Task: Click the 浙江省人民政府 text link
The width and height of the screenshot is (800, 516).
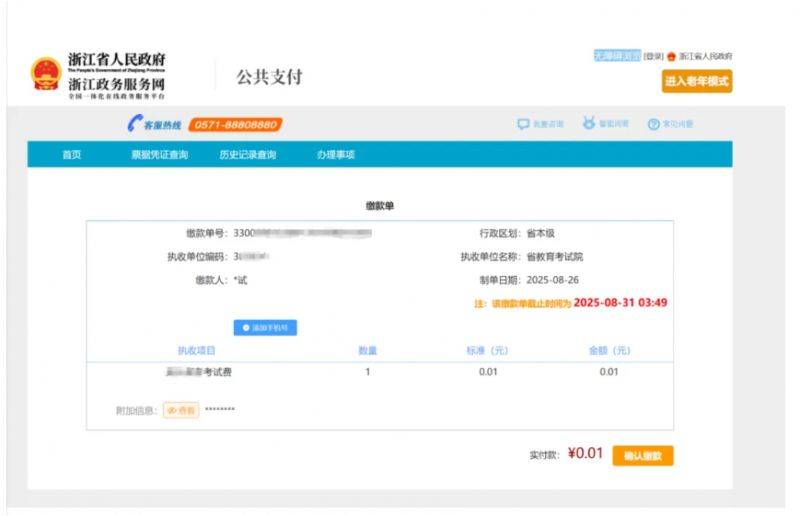Action: [x=705, y=57]
